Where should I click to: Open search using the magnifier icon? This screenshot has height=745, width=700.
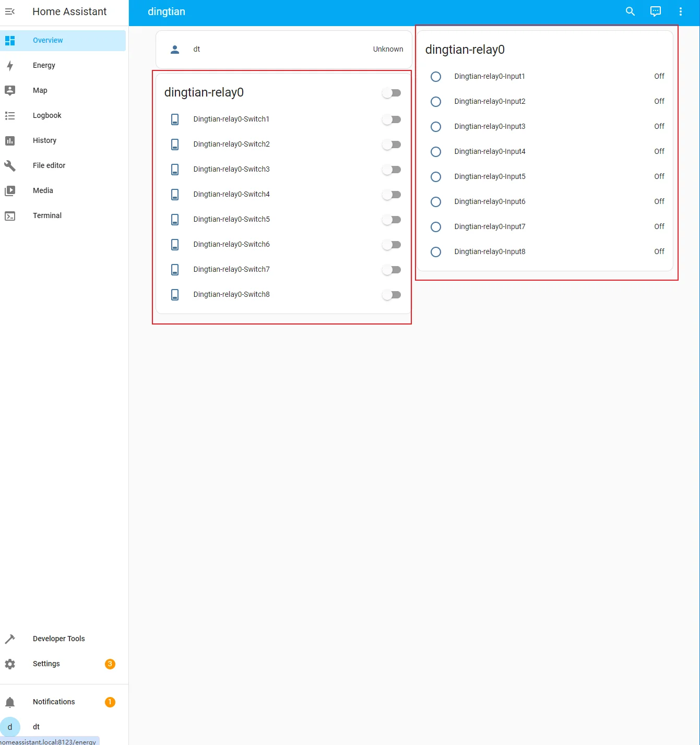pyautogui.click(x=630, y=11)
